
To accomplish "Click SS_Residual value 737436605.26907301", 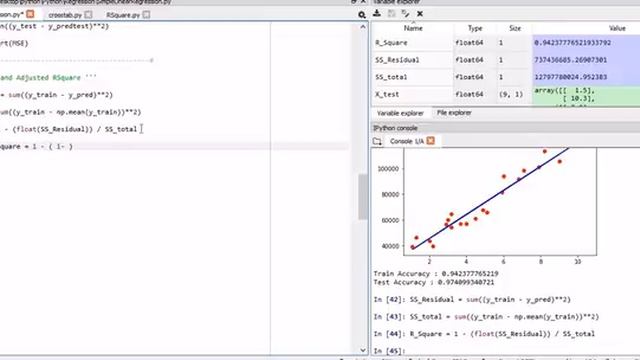I will tap(570, 60).
